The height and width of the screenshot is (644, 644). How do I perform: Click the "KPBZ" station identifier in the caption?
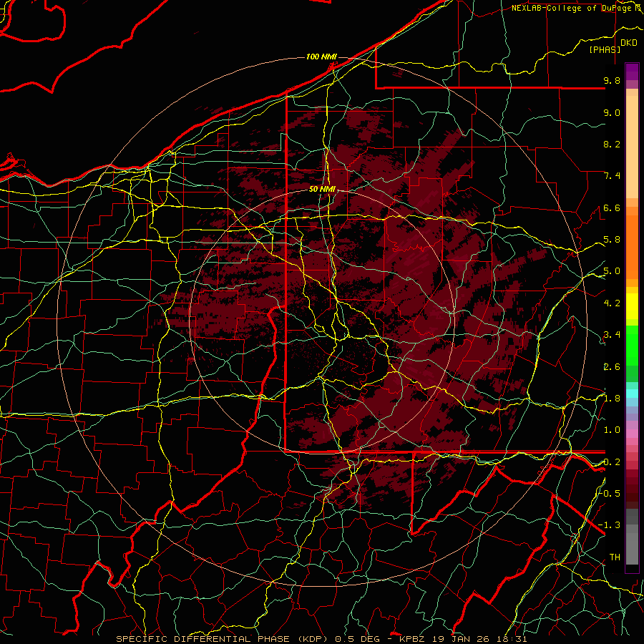pos(412,639)
